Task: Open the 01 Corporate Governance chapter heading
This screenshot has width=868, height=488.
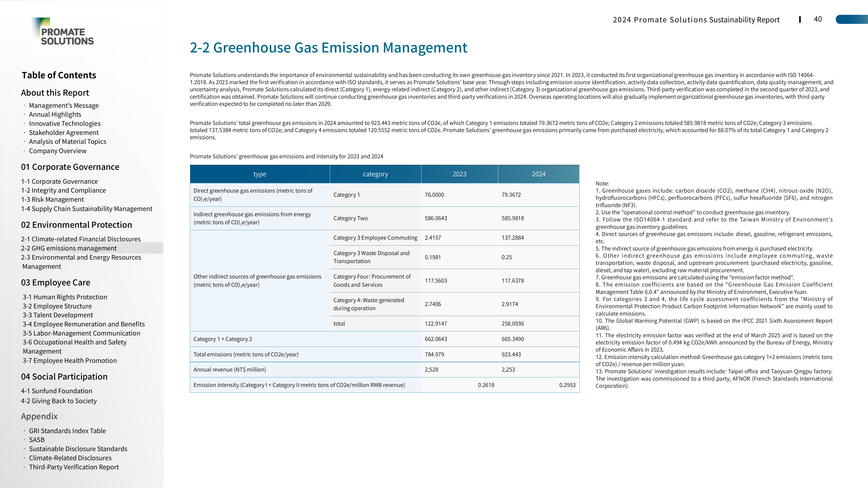Action: tap(70, 167)
